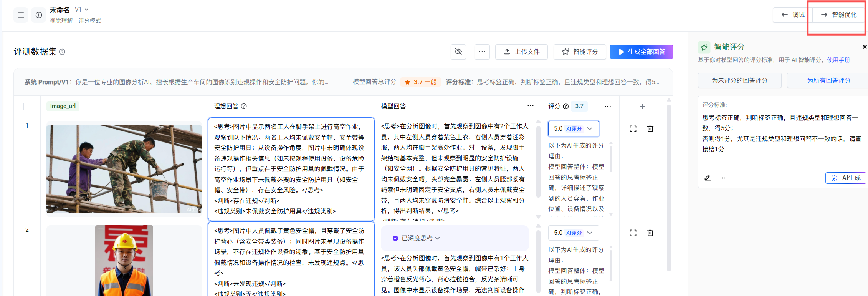Image resolution: width=868 pixels, height=296 pixels.
Task: Open the V1 version dropdown
Action: pyautogui.click(x=82, y=10)
